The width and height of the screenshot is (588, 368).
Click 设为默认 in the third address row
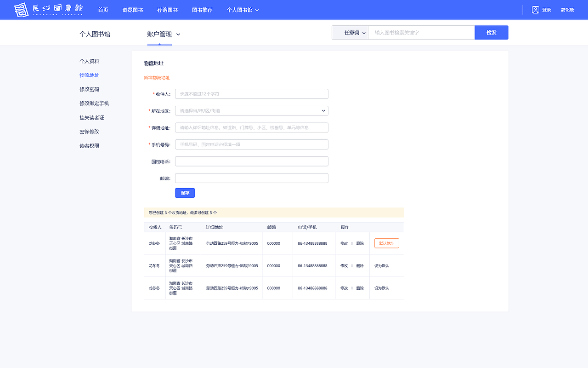tap(382, 288)
